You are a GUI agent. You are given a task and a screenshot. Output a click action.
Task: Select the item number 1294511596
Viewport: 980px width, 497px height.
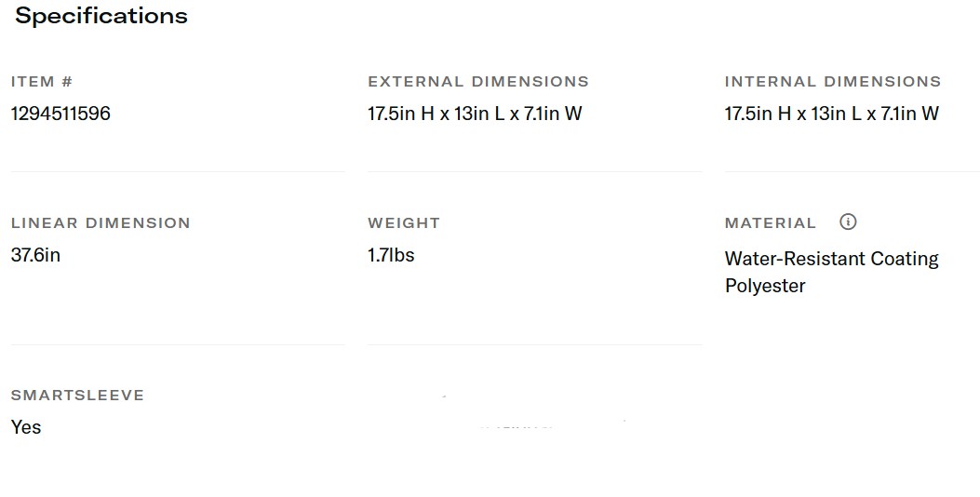[x=60, y=114]
